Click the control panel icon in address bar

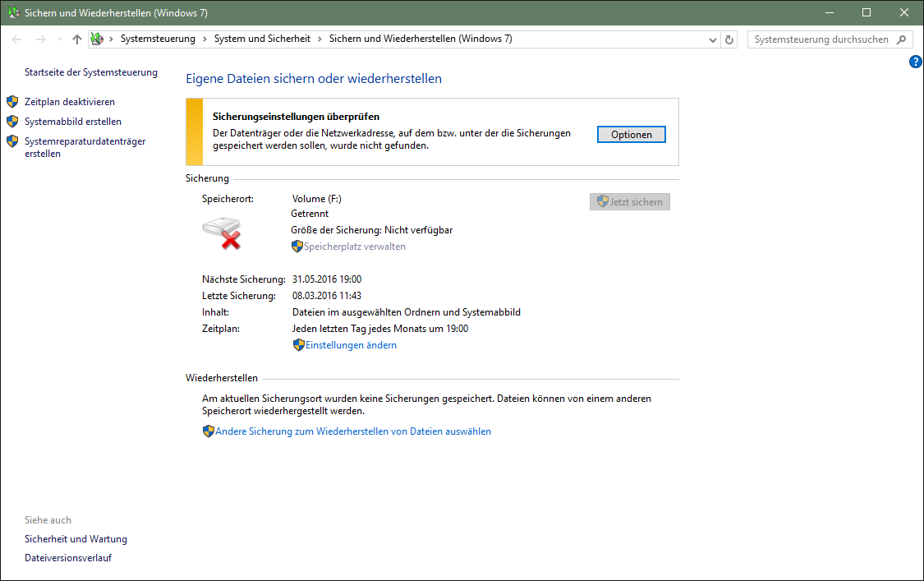pyautogui.click(x=97, y=39)
